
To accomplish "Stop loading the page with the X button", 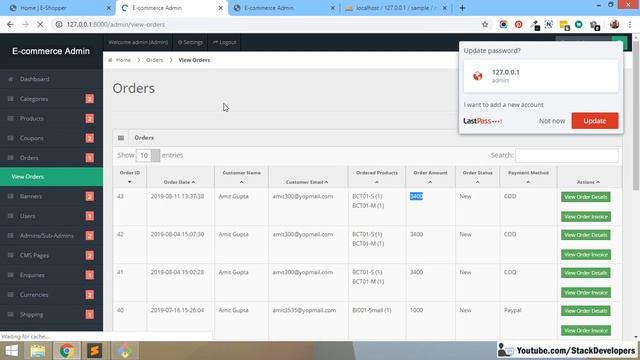I will pyautogui.click(x=40, y=24).
